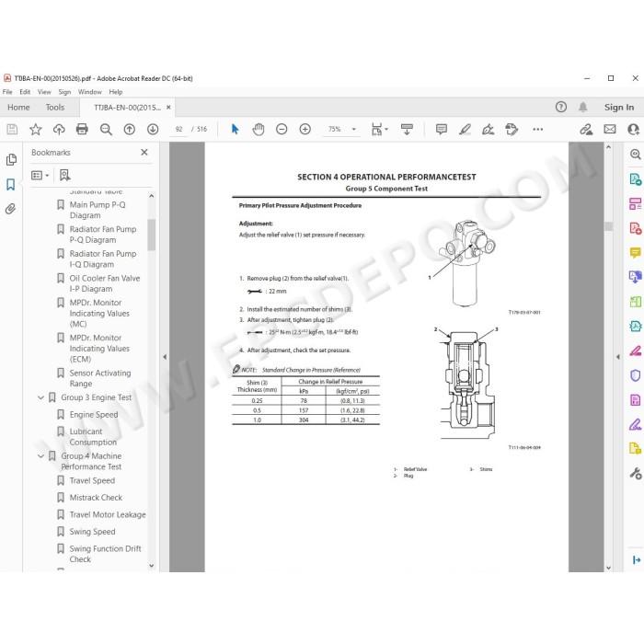Open the Help menu
Screen dimensions: 644x644
[115, 92]
